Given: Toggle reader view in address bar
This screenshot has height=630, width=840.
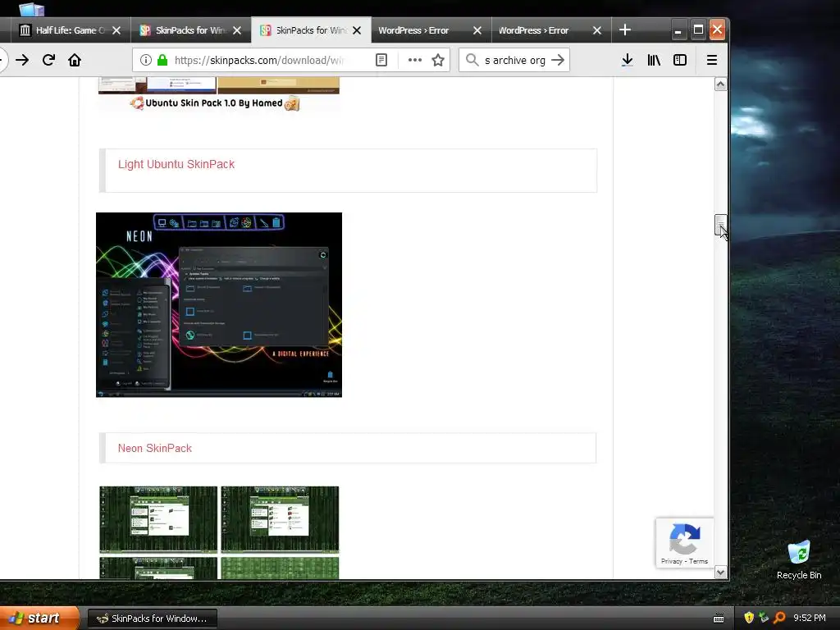Looking at the screenshot, I should (381, 60).
